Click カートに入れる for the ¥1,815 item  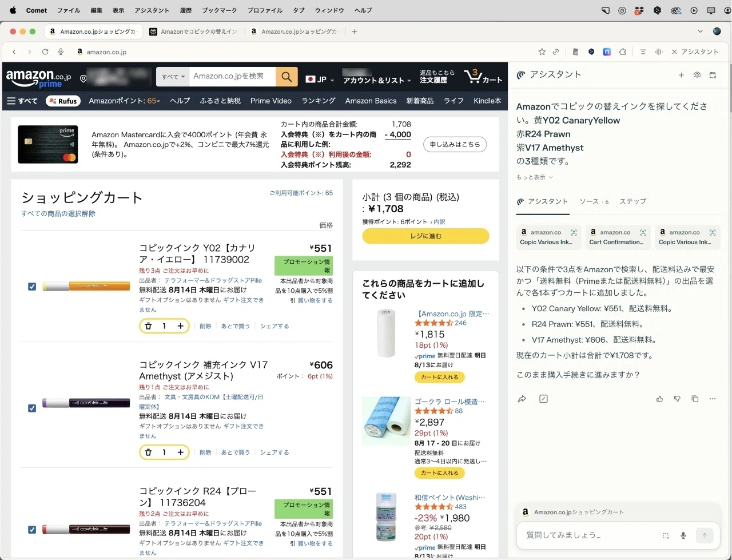440,377
